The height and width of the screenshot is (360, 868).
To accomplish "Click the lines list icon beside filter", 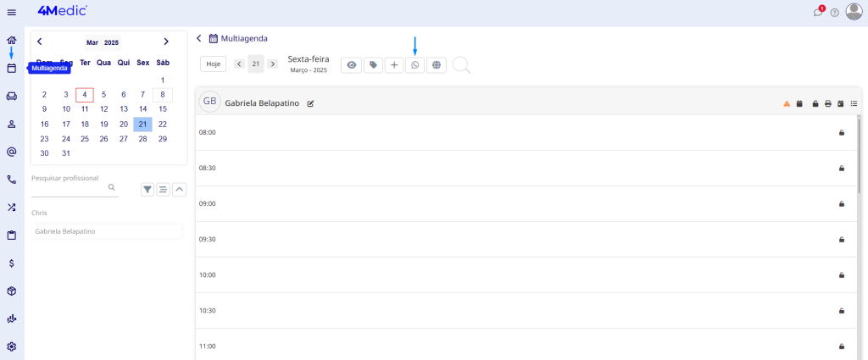I will 164,190.
